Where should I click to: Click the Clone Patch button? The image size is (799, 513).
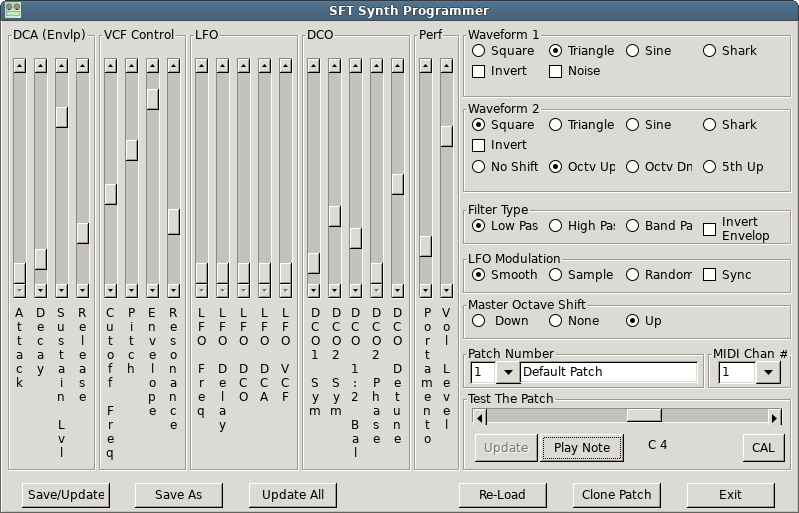[617, 494]
